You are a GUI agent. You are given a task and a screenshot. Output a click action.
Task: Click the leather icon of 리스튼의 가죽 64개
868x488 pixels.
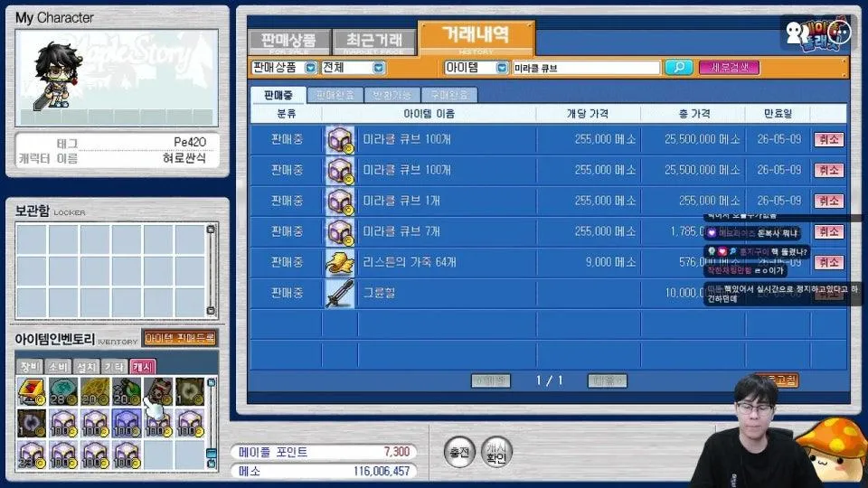point(340,263)
